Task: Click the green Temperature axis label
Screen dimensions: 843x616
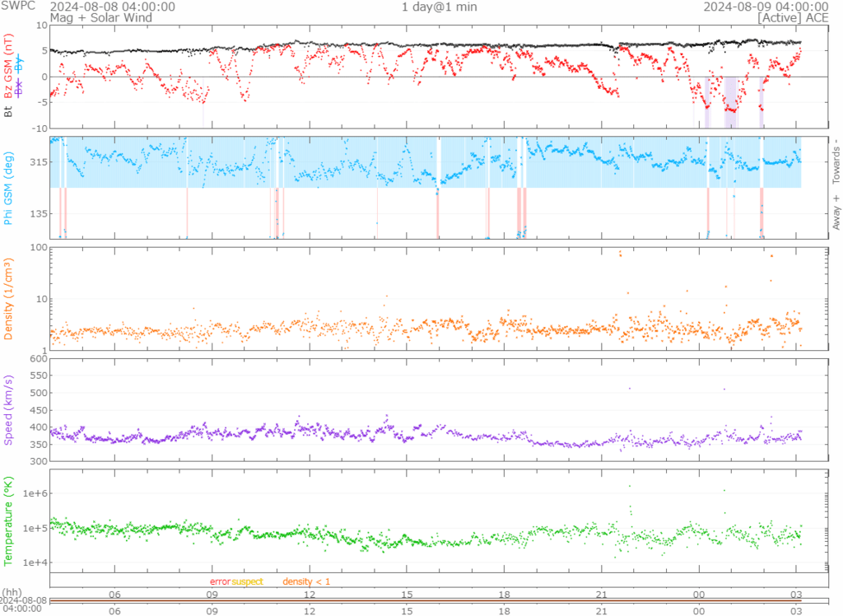Action: (x=9, y=520)
